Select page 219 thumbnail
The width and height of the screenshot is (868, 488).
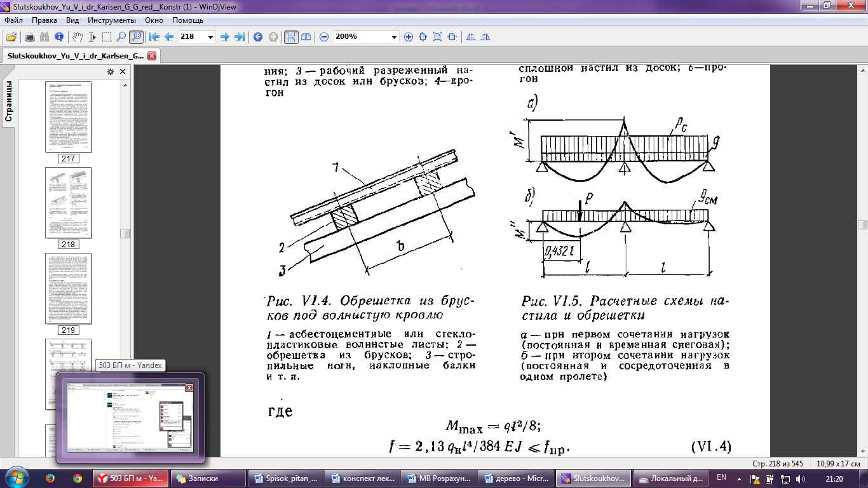click(x=68, y=288)
